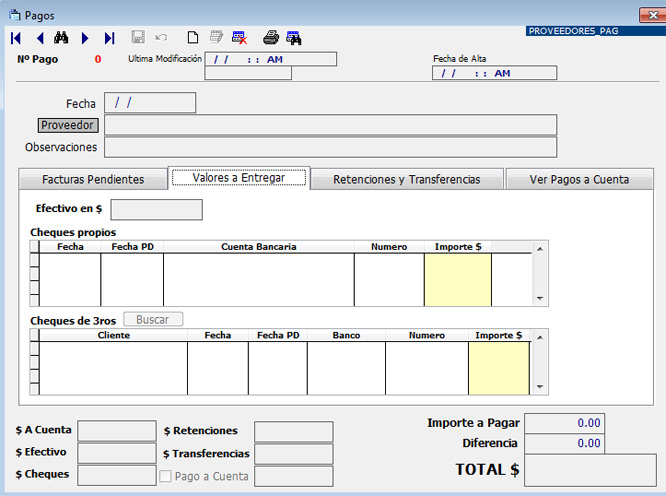Close the Pagos window

[645, 15]
